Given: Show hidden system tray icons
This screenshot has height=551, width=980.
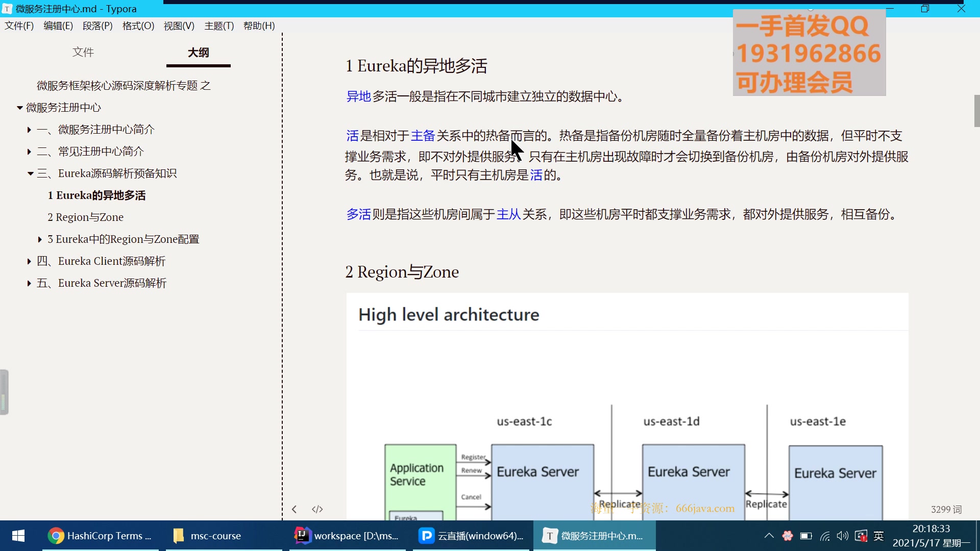Looking at the screenshot, I should [x=769, y=536].
